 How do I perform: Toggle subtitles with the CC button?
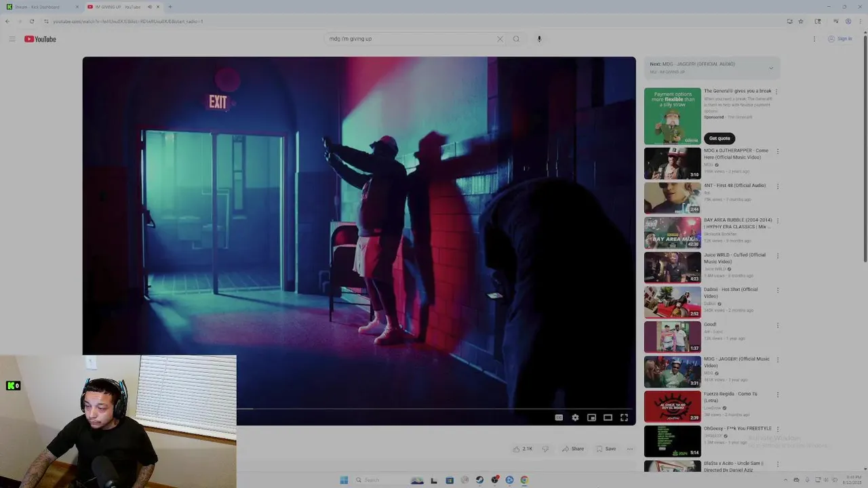point(559,418)
